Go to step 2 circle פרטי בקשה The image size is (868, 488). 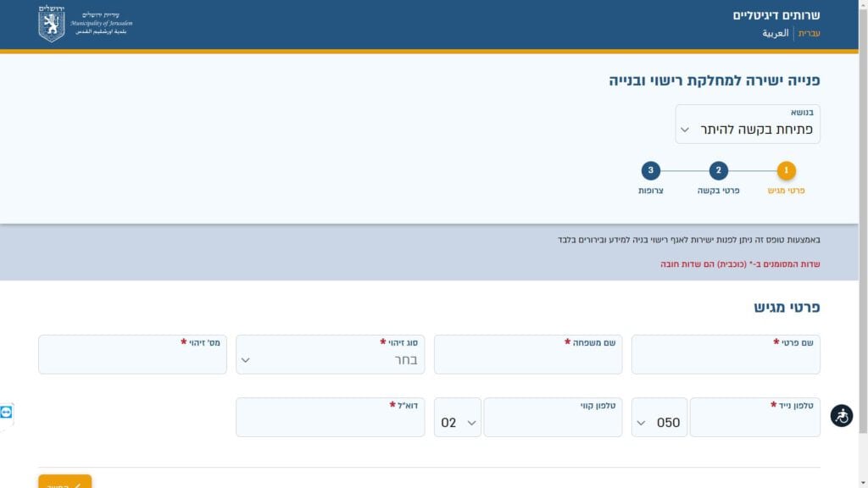pyautogui.click(x=718, y=170)
